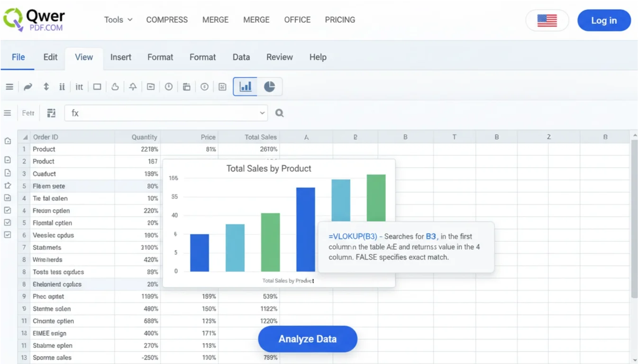638x364 pixels.
Task: Click the table layout icon beside Fetr
Action: click(x=51, y=113)
